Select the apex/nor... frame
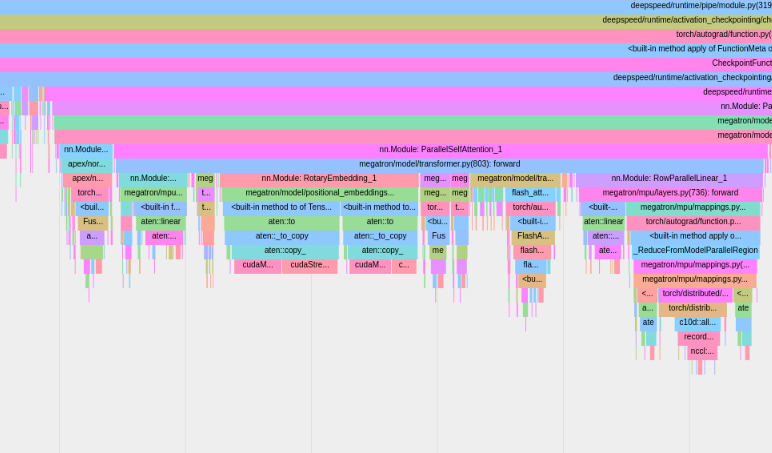772x453 pixels. pos(86,164)
